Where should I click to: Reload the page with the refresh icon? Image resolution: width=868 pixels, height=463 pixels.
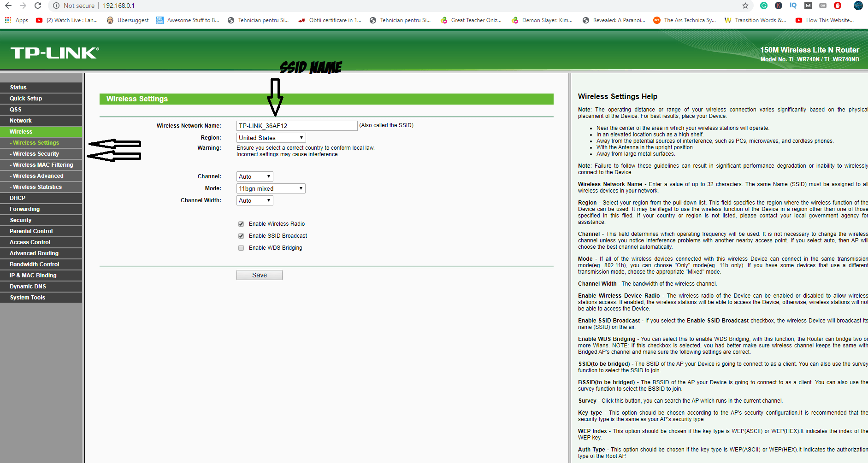[x=38, y=6]
